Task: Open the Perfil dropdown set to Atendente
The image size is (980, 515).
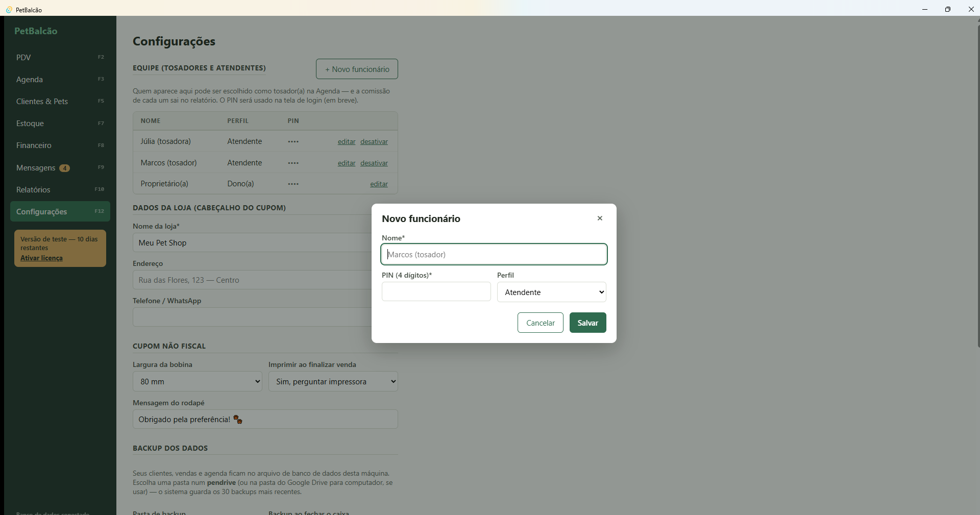Action: [552, 292]
